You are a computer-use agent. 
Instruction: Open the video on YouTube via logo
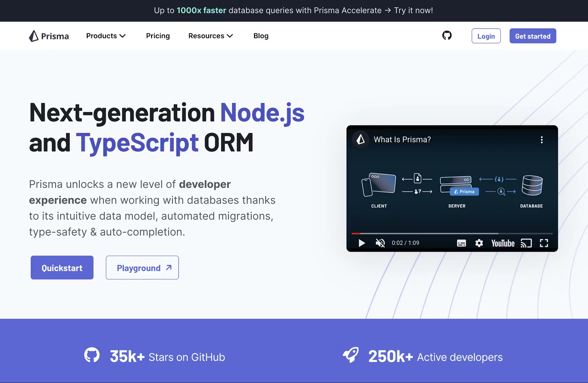point(503,243)
